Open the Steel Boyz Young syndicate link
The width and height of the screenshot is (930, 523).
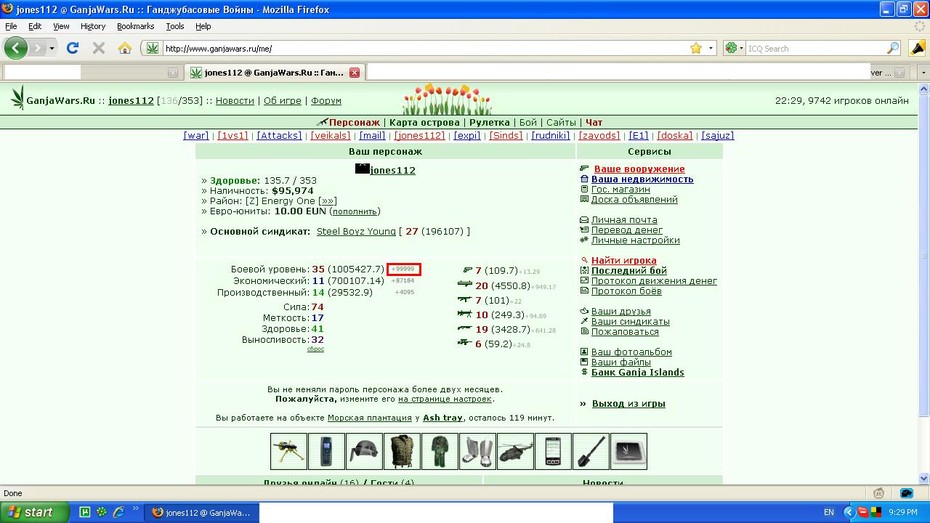pos(356,231)
